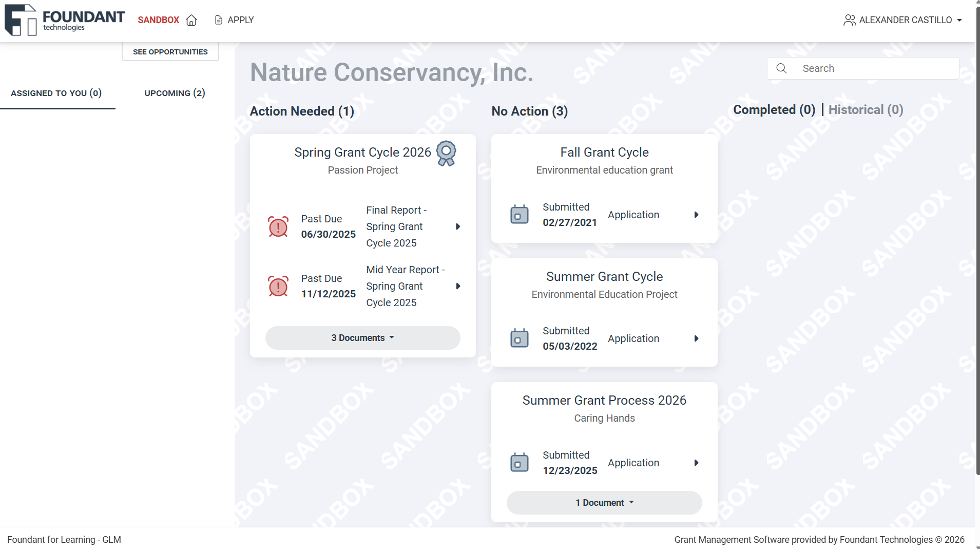Click the Foundant for Learning - GLM footer text

click(64, 540)
